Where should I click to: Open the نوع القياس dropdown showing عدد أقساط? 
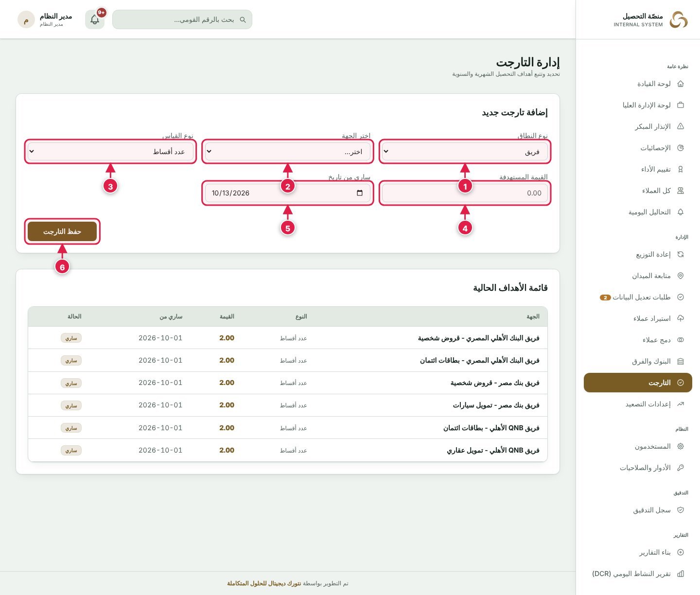point(110,152)
